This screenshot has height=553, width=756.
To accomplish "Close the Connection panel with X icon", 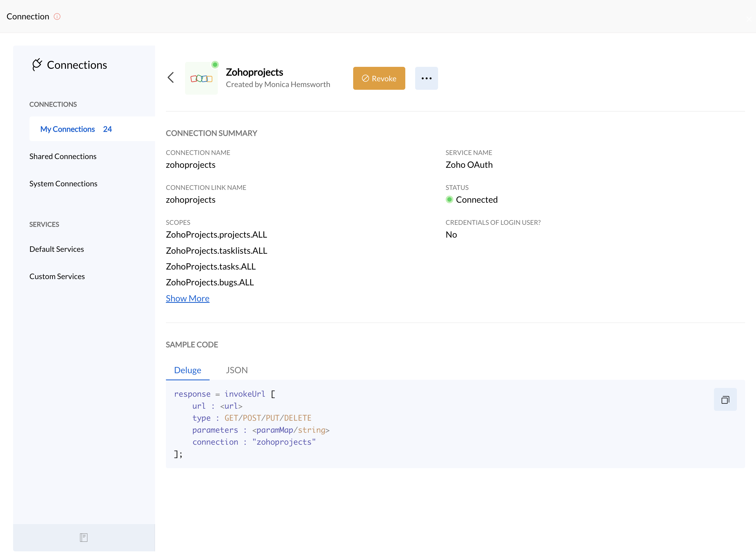I will click(749, 19).
